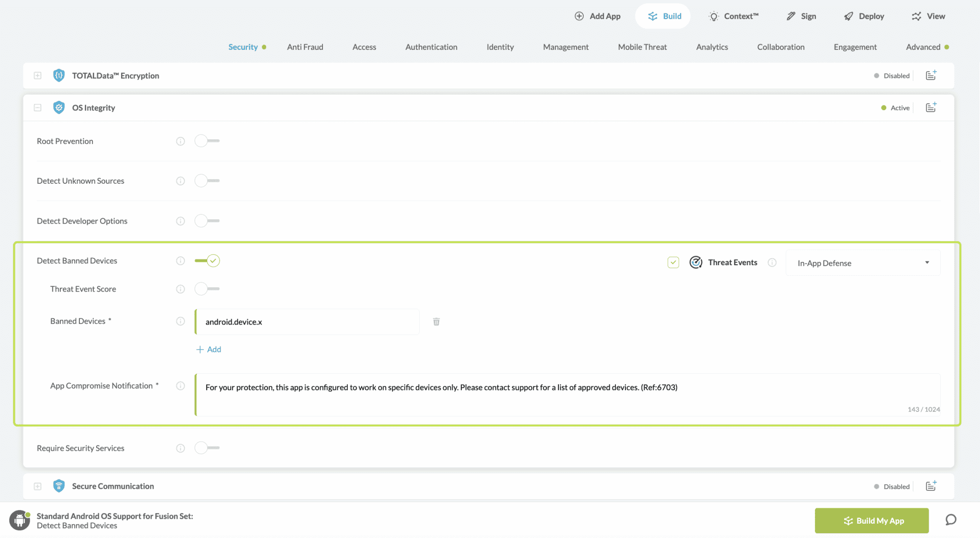Click the TOTALData Encryption shield icon
This screenshot has height=538, width=980.
tap(59, 76)
